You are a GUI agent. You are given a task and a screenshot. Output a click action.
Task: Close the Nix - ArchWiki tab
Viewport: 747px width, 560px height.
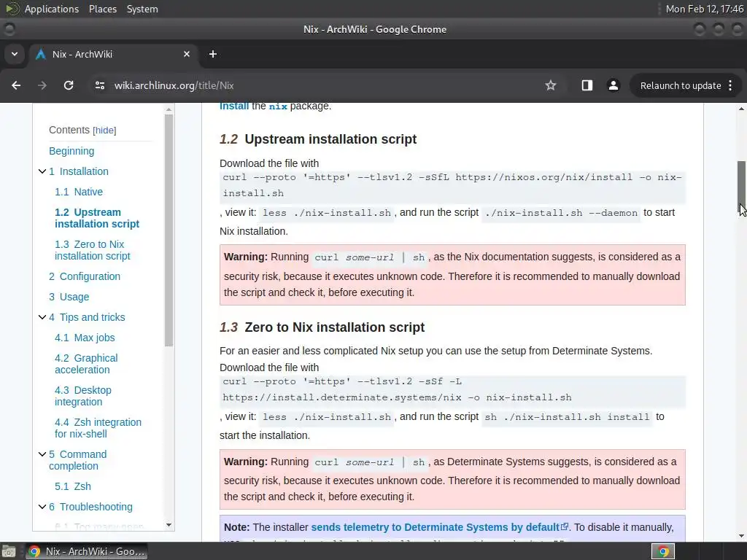pos(187,54)
